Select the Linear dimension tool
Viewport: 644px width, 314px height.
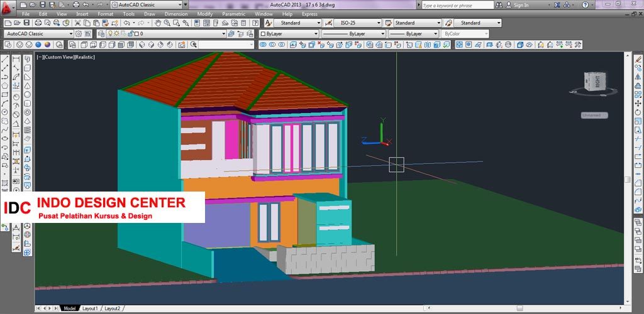(16, 60)
